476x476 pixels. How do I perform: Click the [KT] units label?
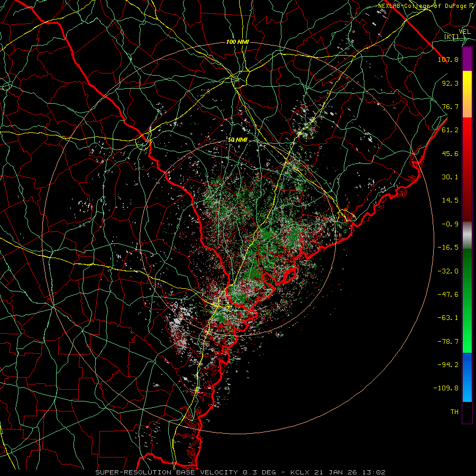452,36
